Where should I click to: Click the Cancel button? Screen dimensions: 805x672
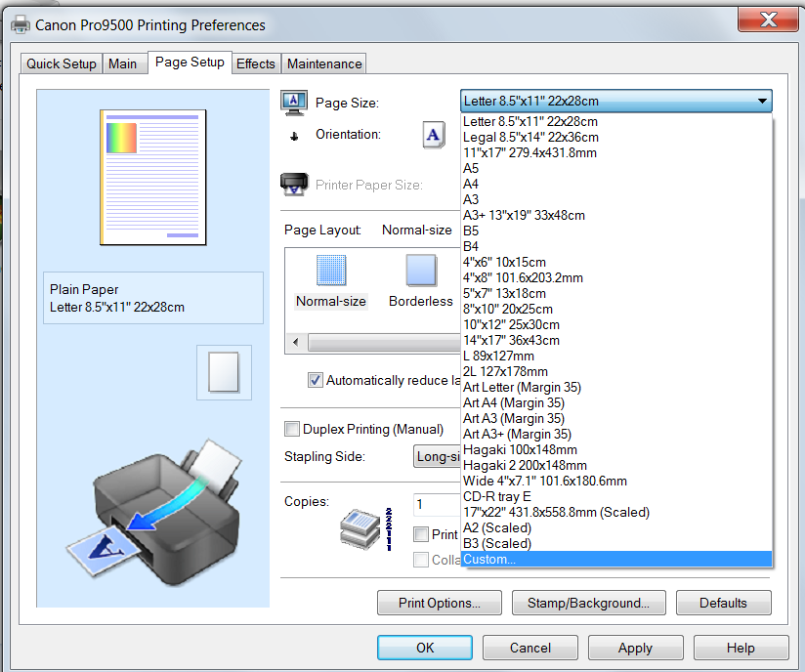tap(530, 648)
